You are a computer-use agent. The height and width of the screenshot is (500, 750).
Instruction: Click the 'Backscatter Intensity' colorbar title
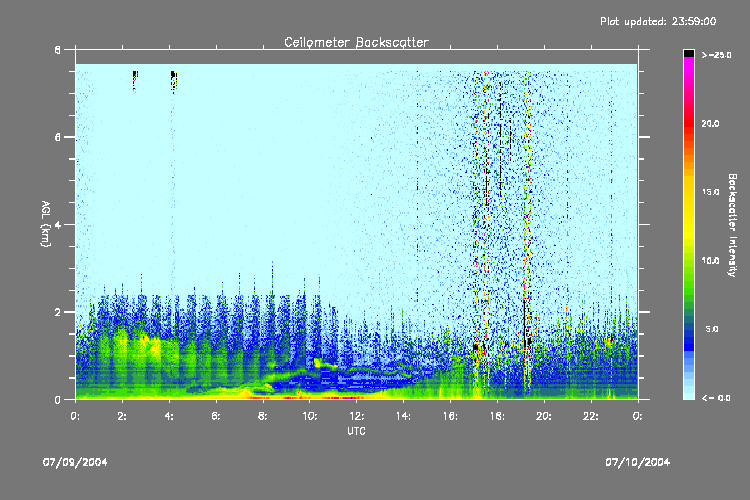point(732,225)
